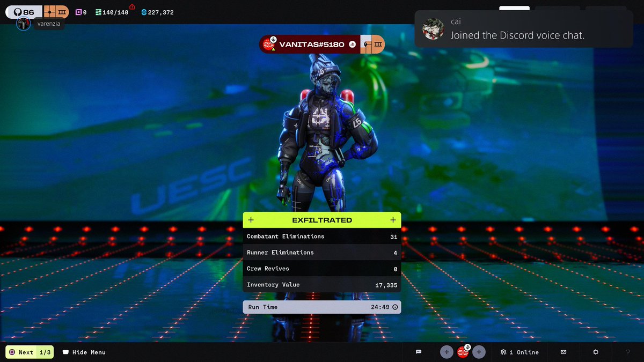Image resolution: width=644 pixels, height=362 pixels.
Task: Click the red emblem on VANITAS nameplate
Action: click(269, 45)
